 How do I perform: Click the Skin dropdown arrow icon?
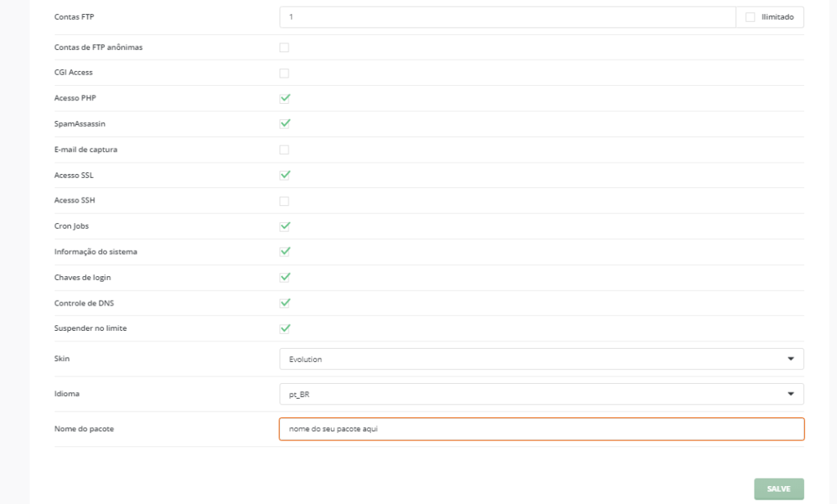click(x=790, y=359)
